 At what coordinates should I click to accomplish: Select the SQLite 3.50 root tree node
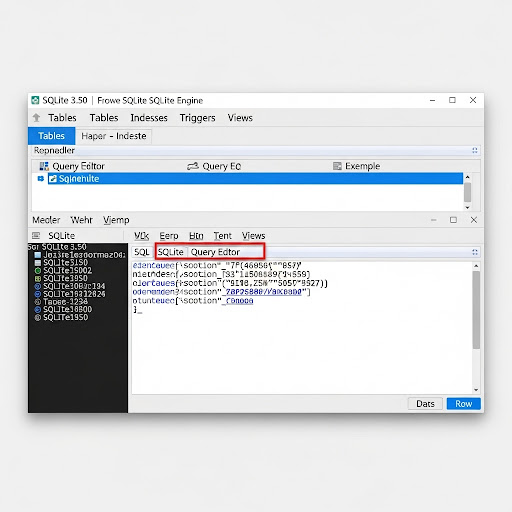[x=57, y=247]
